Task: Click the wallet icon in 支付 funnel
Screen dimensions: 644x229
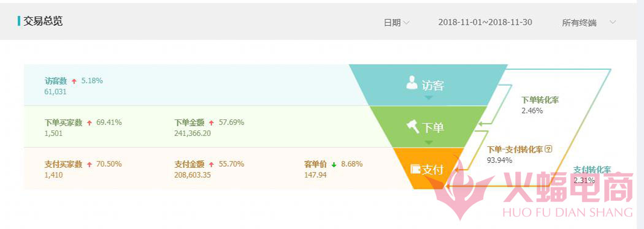Action: click(416, 169)
